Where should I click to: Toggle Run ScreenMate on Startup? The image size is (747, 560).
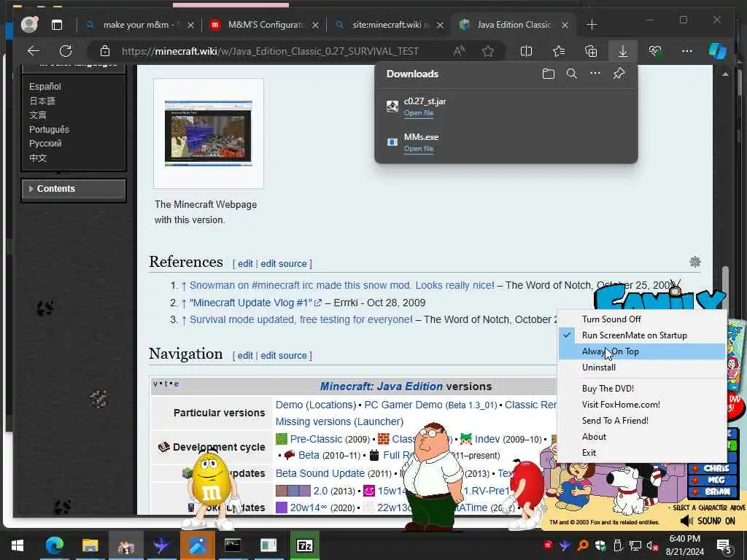(x=641, y=335)
